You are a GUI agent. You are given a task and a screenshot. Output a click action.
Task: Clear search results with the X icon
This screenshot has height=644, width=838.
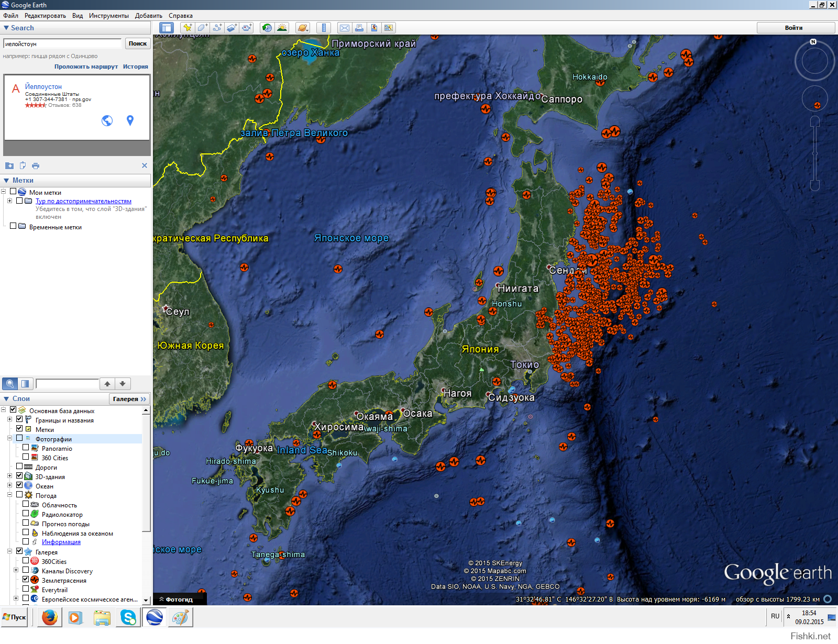pos(145,165)
